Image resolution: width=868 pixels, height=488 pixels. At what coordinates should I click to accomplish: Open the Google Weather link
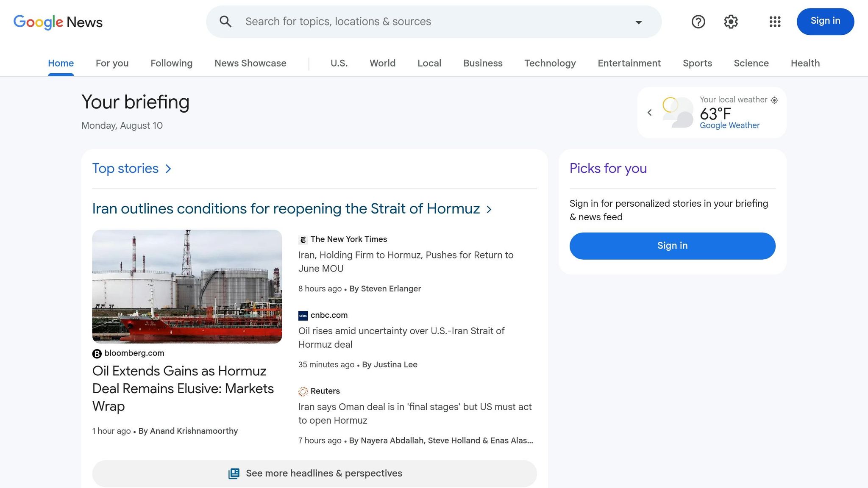(x=729, y=125)
